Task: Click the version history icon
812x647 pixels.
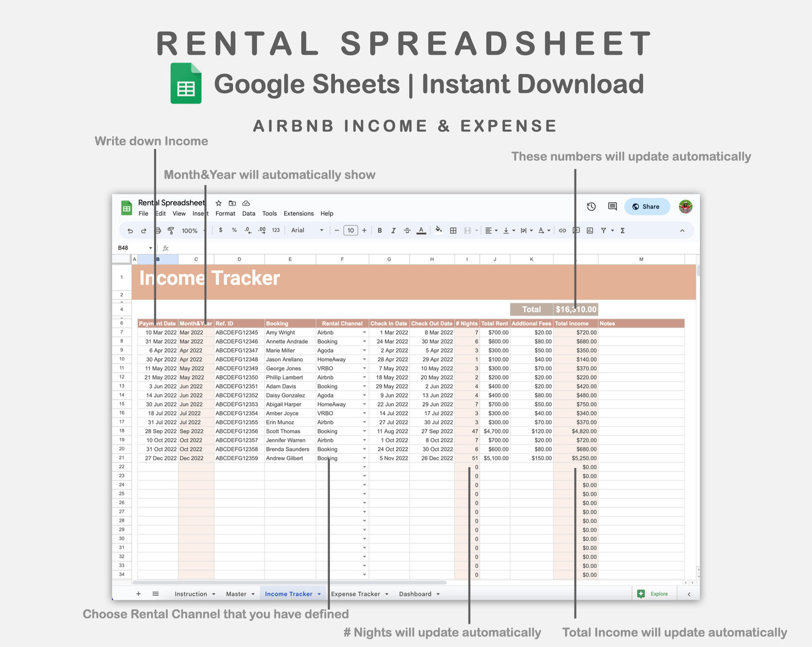Action: click(x=591, y=207)
